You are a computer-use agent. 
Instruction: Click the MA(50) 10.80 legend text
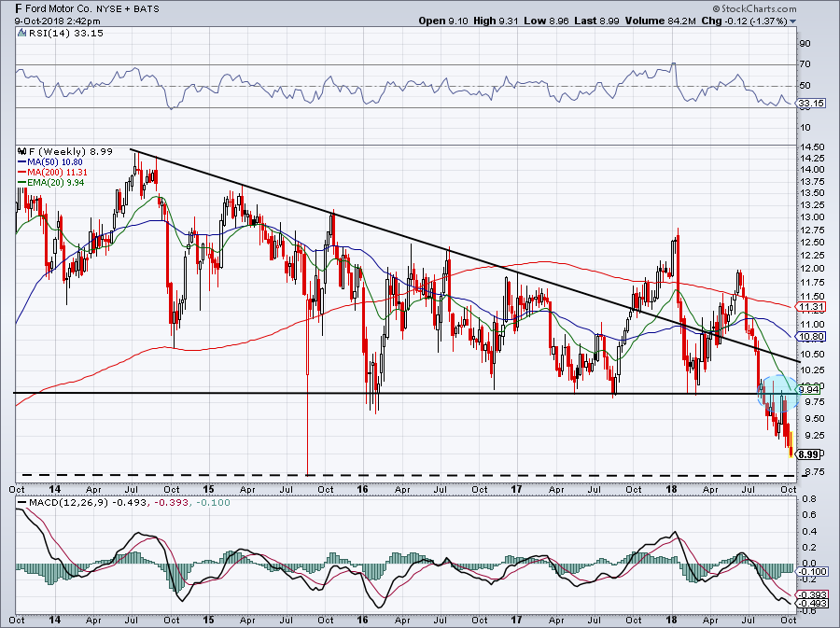point(55,162)
